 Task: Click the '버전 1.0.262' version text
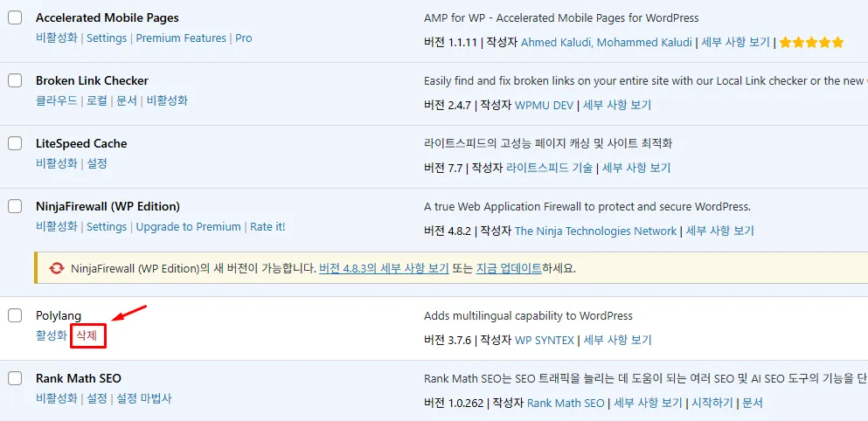point(454,404)
